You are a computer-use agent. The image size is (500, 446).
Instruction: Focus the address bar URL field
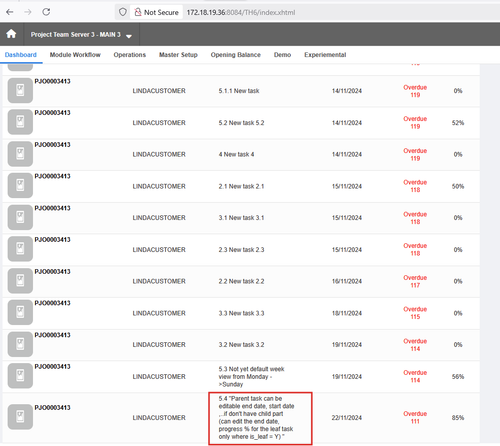tap(241, 12)
